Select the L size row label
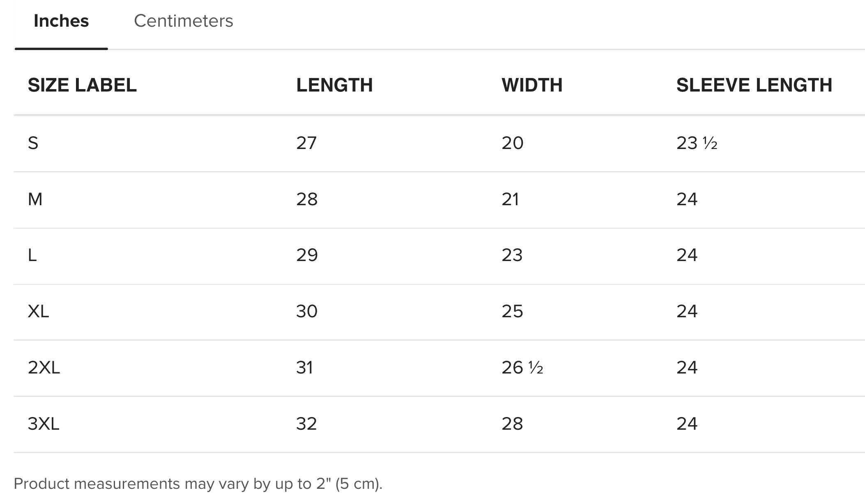 (32, 255)
